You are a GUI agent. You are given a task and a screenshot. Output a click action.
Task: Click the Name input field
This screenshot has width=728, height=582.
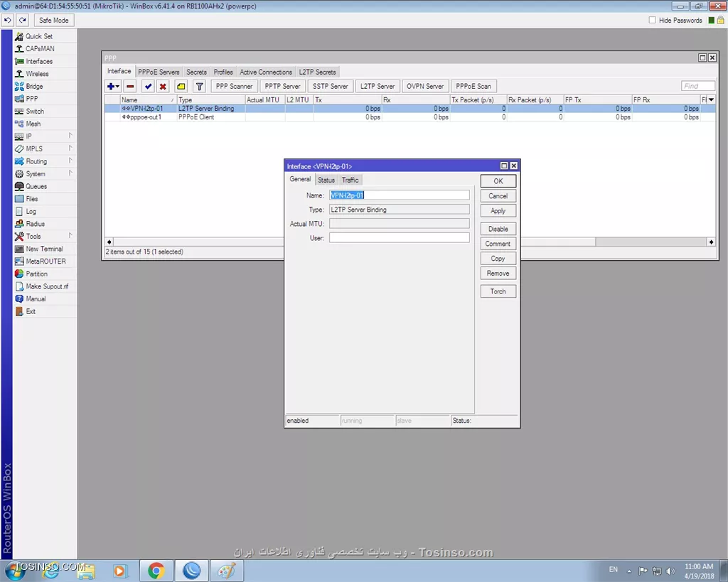(400, 195)
